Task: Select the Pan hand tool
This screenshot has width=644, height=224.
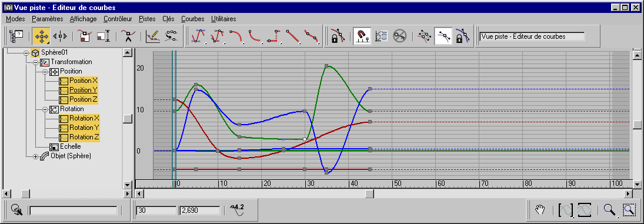Action: pyautogui.click(x=539, y=210)
